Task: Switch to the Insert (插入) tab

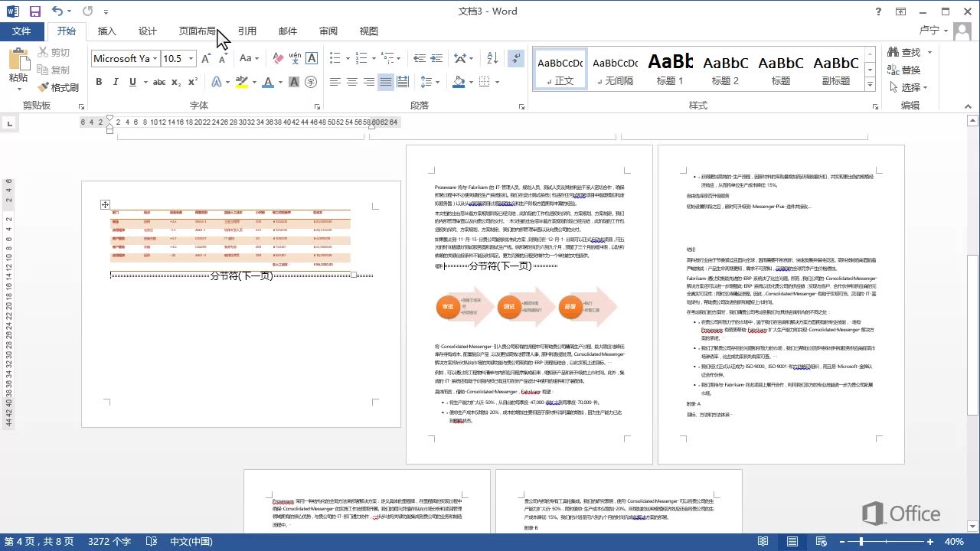Action: tap(107, 31)
